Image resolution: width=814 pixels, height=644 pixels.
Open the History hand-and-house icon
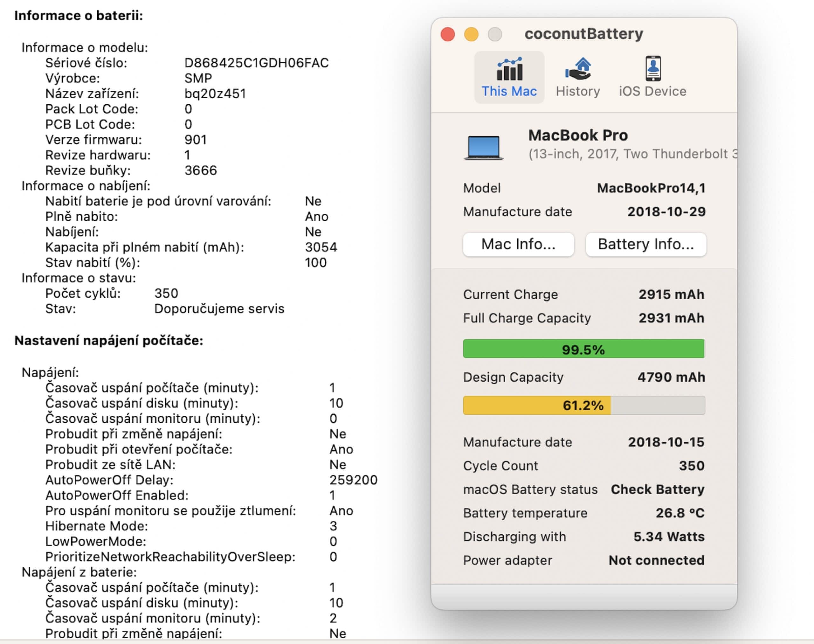[x=578, y=69]
